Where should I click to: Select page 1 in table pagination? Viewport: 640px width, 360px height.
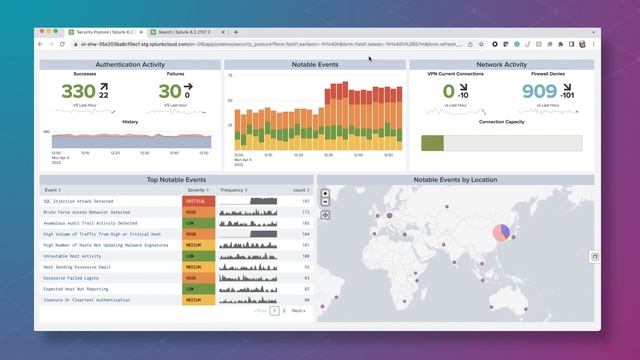coord(275,311)
